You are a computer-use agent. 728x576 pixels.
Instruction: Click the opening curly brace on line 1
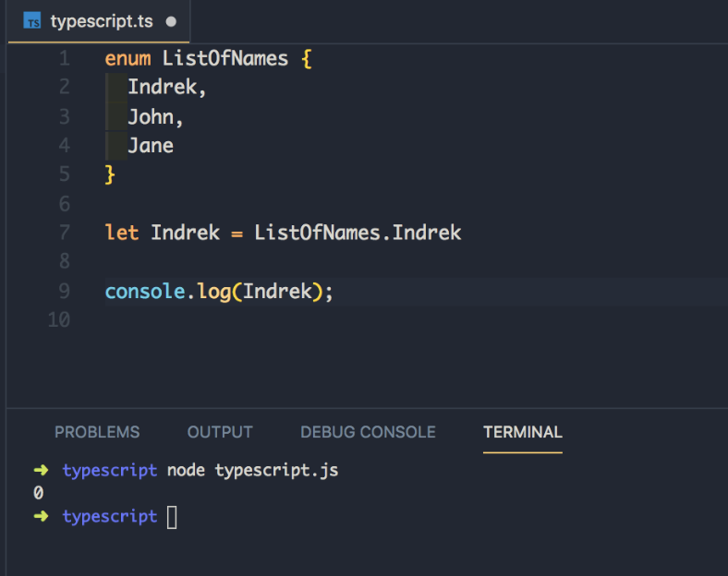coord(307,59)
